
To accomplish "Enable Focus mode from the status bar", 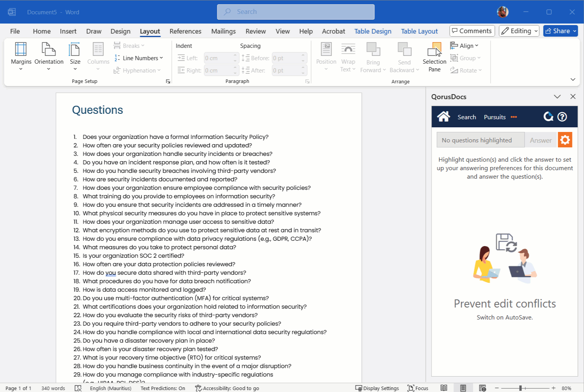I will point(418,388).
